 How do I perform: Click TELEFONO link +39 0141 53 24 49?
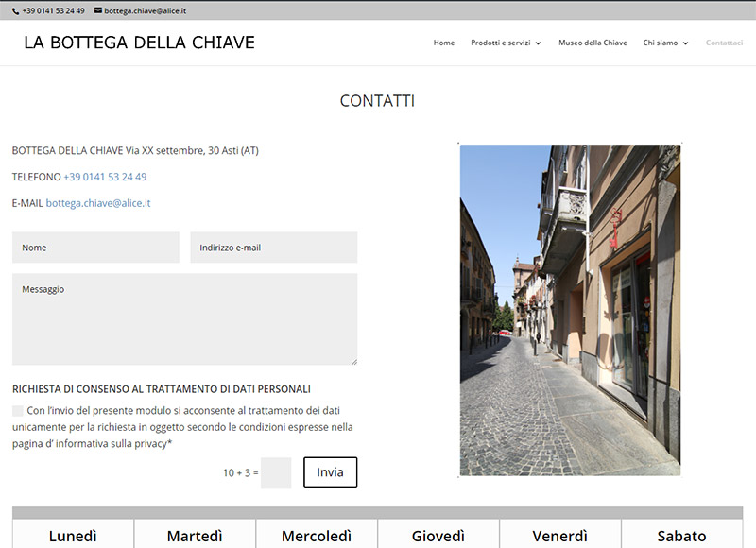coord(105,177)
